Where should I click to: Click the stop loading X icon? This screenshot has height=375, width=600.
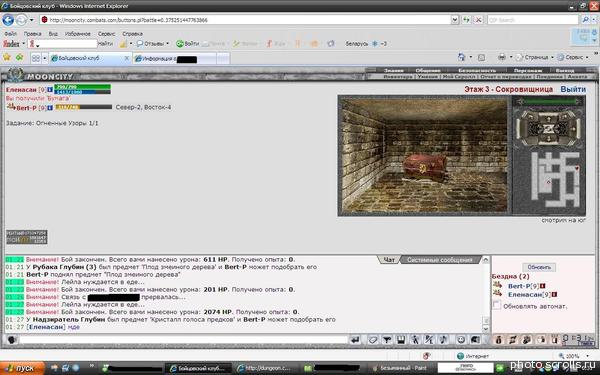(x=478, y=20)
